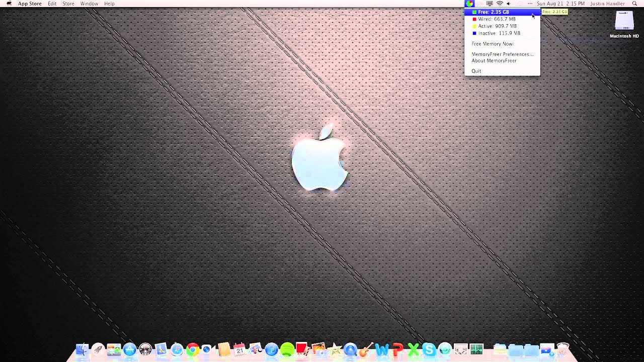The width and height of the screenshot is (644, 362).
Task: Open the volume control in menu bar
Action: click(x=509, y=4)
